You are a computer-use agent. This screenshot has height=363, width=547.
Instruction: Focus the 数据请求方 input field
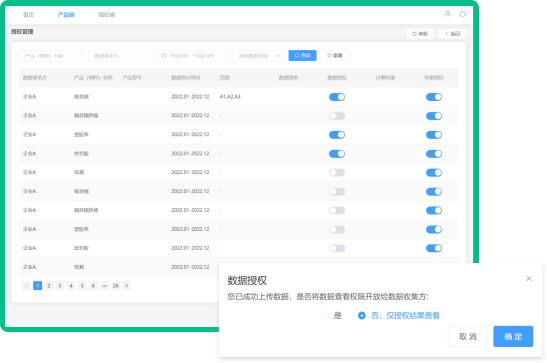pos(121,56)
